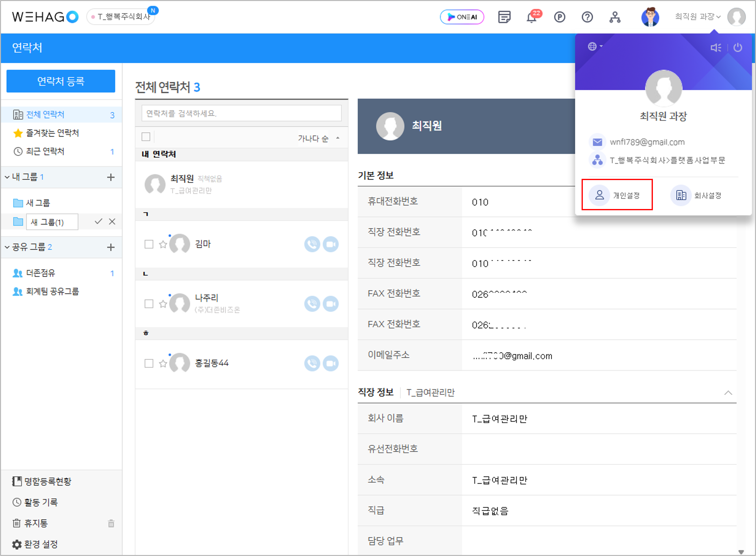Check the checkbox next to 김마
756x556 pixels.
tap(148, 244)
